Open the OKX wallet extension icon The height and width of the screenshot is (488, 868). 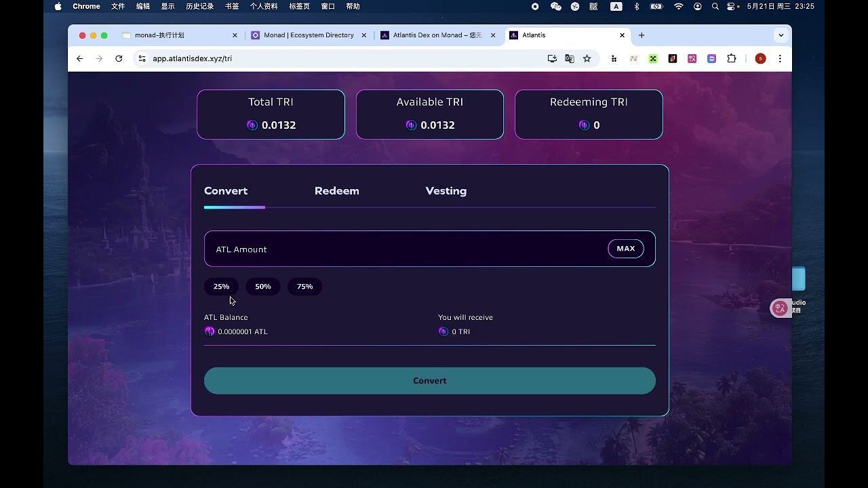tap(653, 59)
